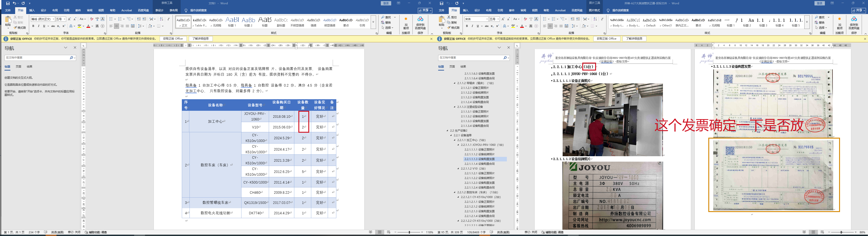Click the 了解详细信息 button in the right window
Viewport: 868px width, 236px height.
[634, 39]
